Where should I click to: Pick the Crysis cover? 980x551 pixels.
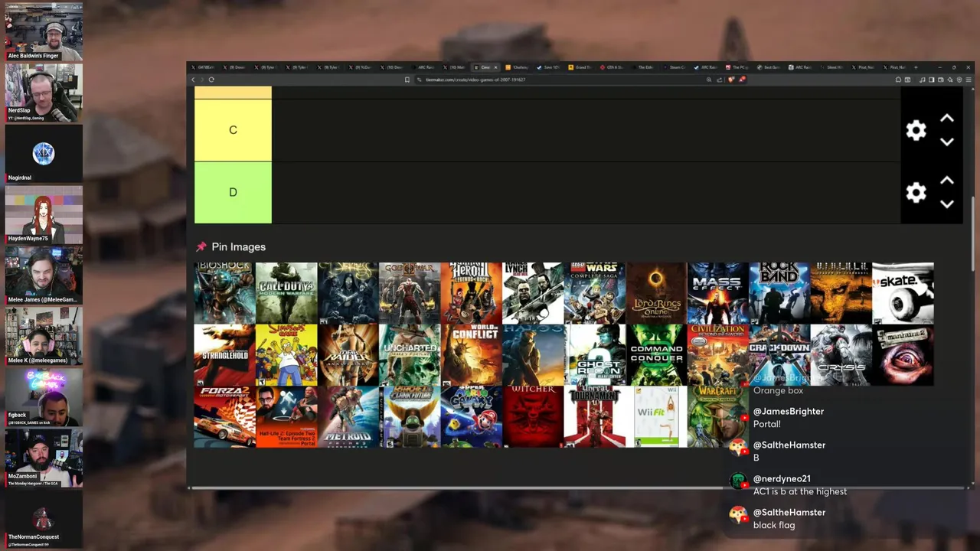[x=841, y=355]
